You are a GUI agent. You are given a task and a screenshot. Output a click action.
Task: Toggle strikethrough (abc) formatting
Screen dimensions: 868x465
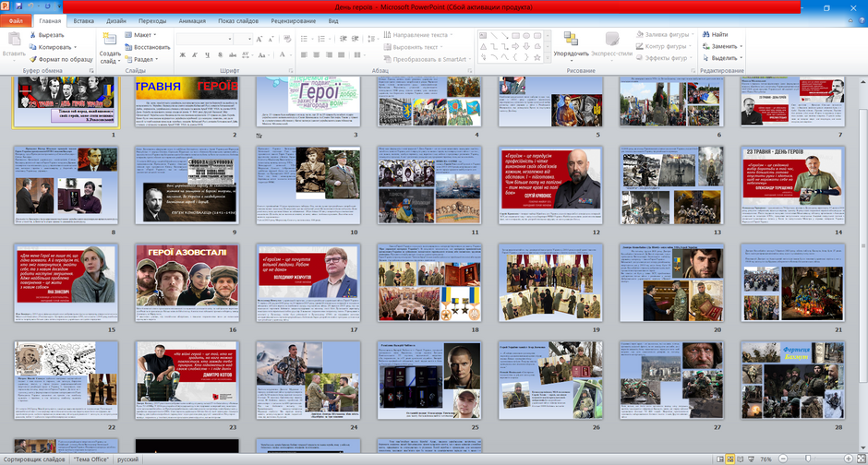[x=233, y=54]
